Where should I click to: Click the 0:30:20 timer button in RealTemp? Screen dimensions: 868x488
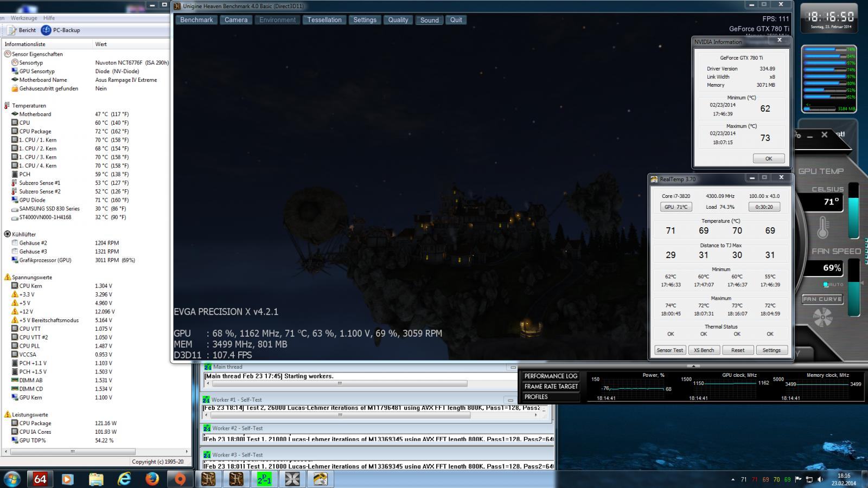tap(764, 207)
